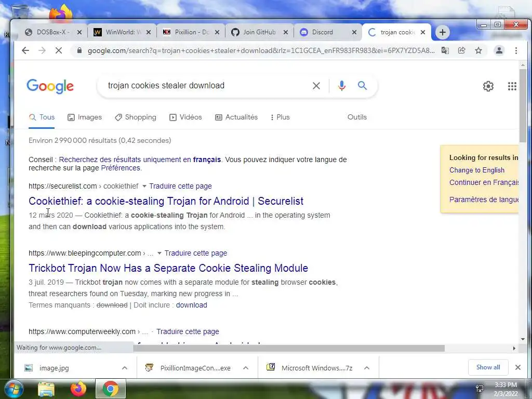Close the Join GitHub tab
Image resolution: width=532 pixels, height=399 pixels.
pyautogui.click(x=286, y=32)
